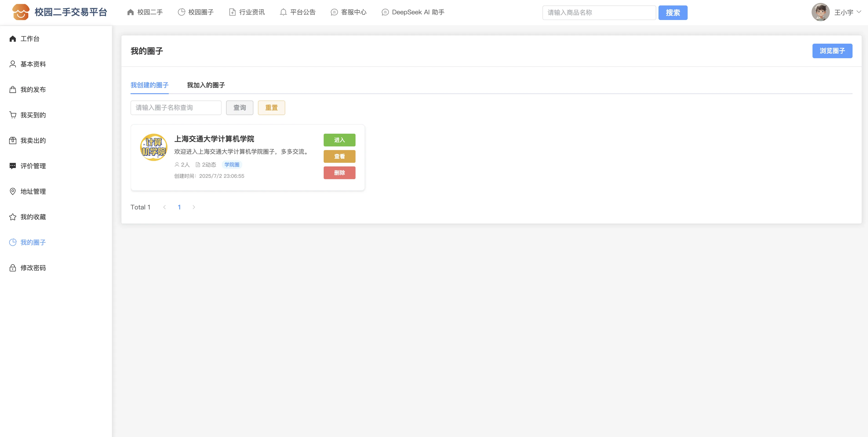Viewport: 868px width, 437px height.
Task: Select 我创建的圈子 tab
Action: pyautogui.click(x=149, y=85)
